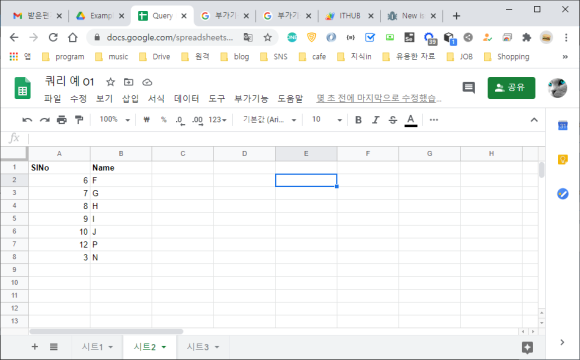This screenshot has height=360, width=580.
Task: Open the 서식 menu
Action: (156, 99)
